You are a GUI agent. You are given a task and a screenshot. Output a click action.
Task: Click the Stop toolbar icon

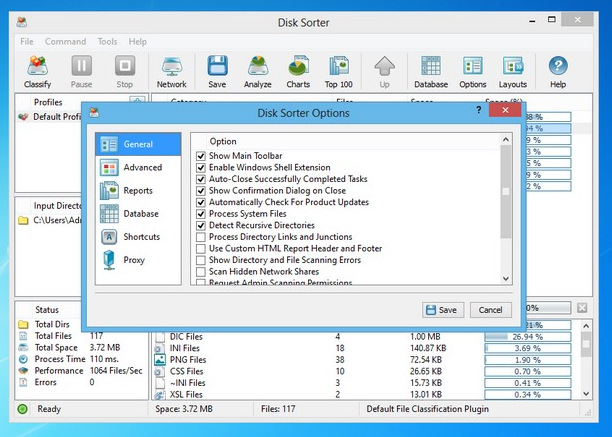tap(125, 71)
